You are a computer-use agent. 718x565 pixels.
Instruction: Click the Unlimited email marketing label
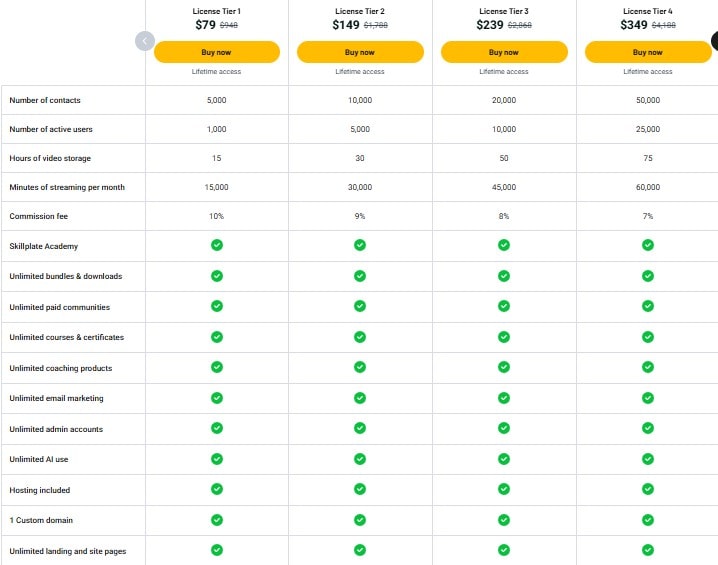[x=56, y=398]
